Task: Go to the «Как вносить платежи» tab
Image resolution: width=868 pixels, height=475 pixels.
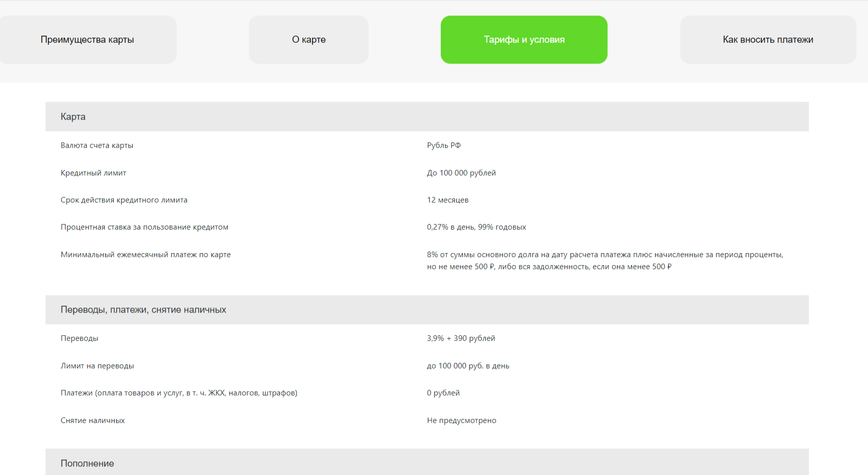Action: 767,40
